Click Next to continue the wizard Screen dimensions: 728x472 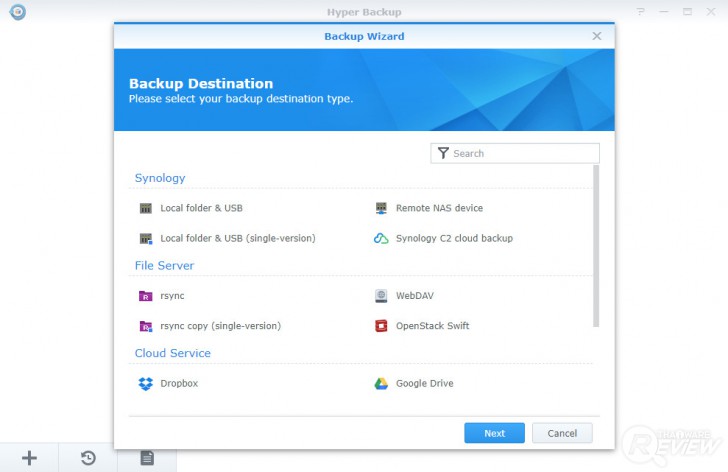coord(494,433)
